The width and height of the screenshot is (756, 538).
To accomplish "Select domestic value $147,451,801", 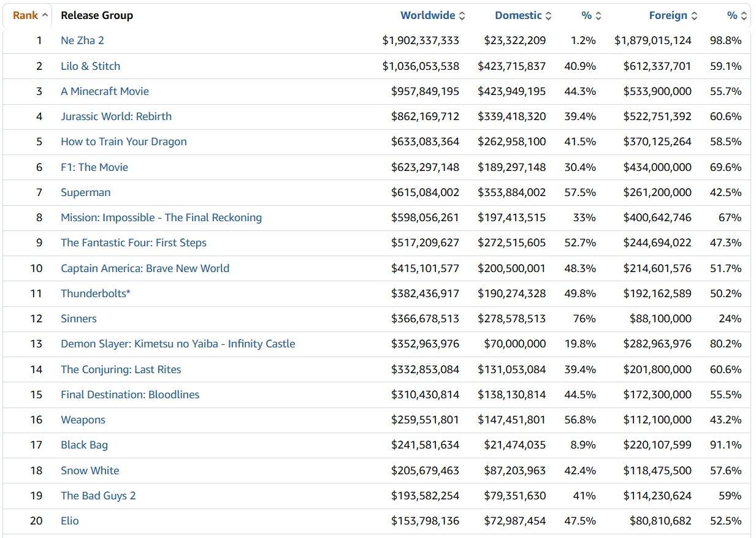I will [x=512, y=420].
